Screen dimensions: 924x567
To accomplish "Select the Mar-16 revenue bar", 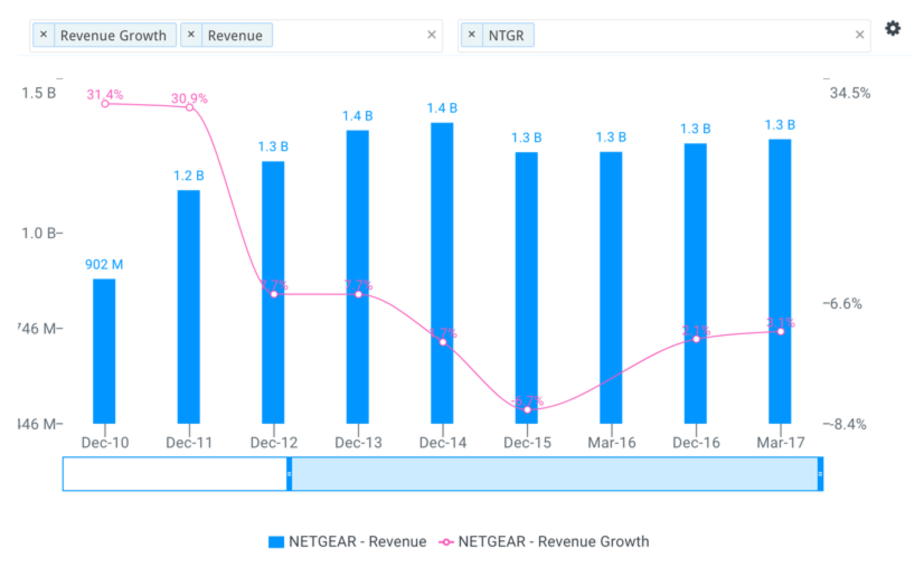I will click(611, 287).
